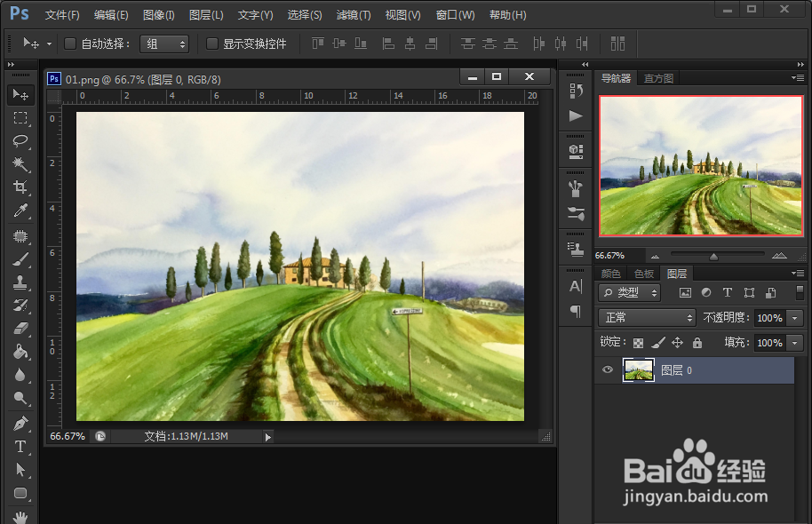Select the Magic Wand tool
Image resolution: width=812 pixels, height=524 pixels.
click(20, 164)
